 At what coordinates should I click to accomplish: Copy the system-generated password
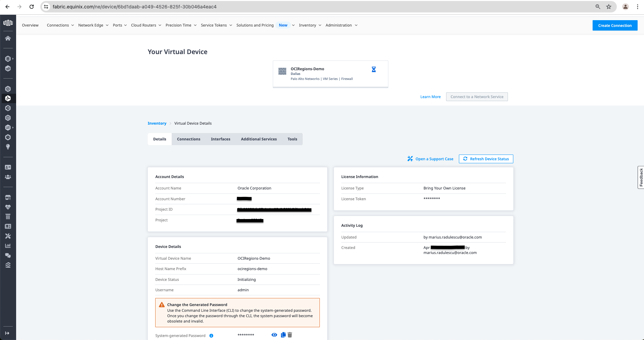[x=283, y=335]
